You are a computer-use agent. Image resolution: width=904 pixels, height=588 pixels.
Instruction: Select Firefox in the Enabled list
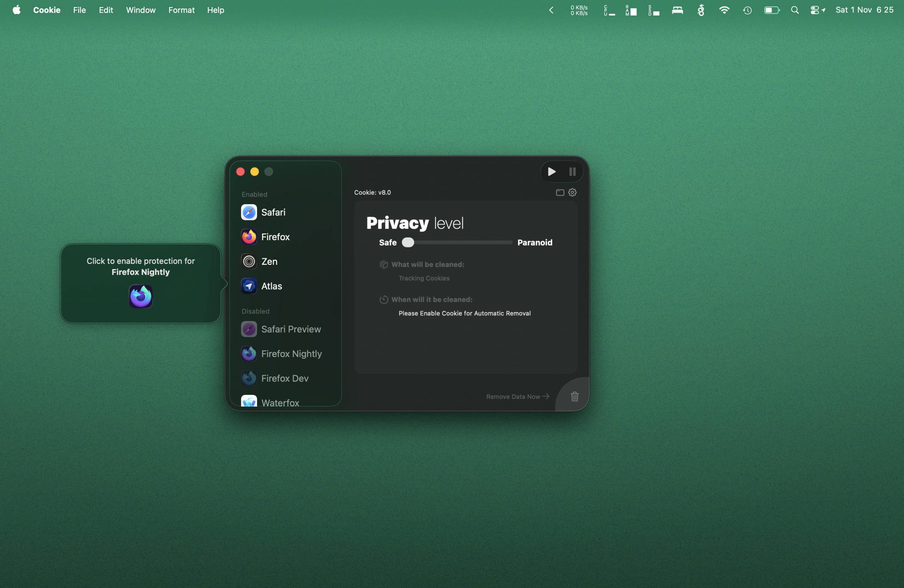pos(275,237)
